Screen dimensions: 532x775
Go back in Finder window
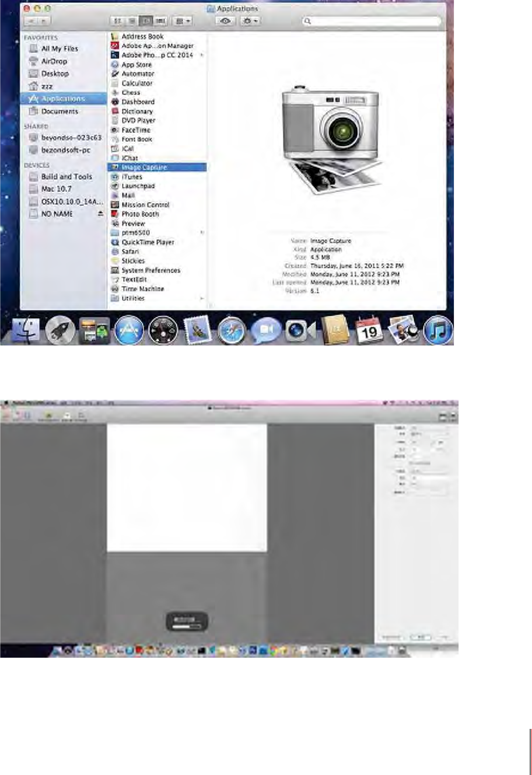(x=31, y=21)
